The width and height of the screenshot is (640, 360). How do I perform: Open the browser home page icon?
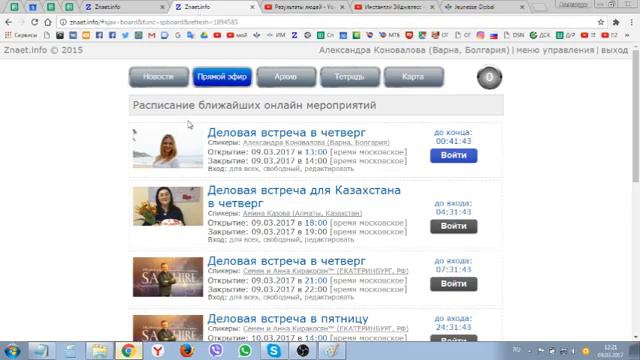pyautogui.click(x=48, y=22)
